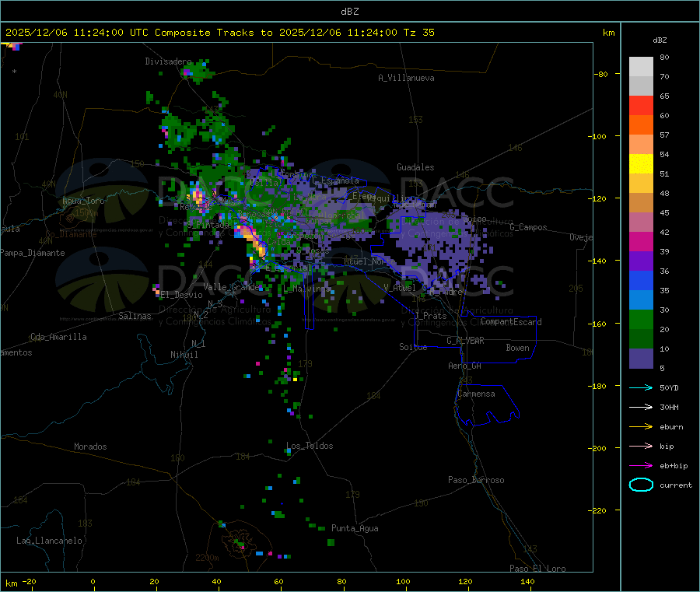Click the Los_Toldos map label
This screenshot has height=592, width=700.
tap(310, 446)
